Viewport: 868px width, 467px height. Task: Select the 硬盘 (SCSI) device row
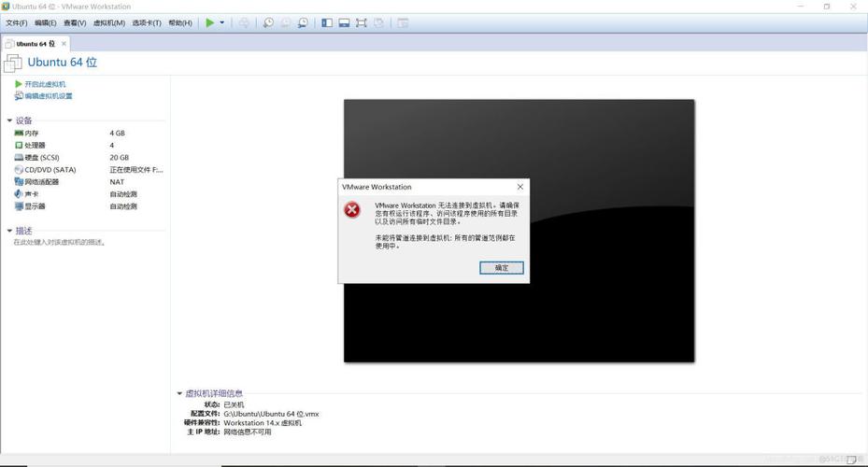[x=89, y=157]
